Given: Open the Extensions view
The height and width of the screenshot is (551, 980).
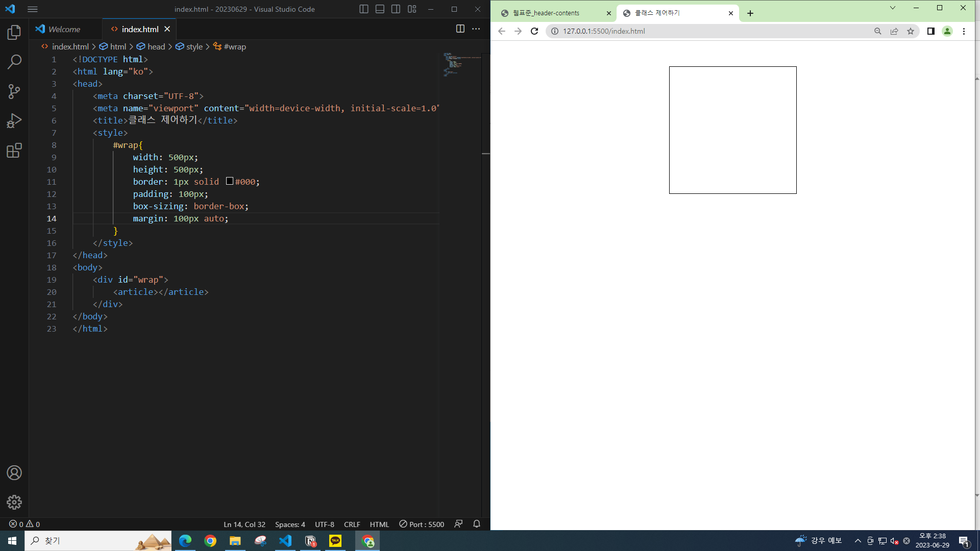Looking at the screenshot, I should click(x=14, y=151).
